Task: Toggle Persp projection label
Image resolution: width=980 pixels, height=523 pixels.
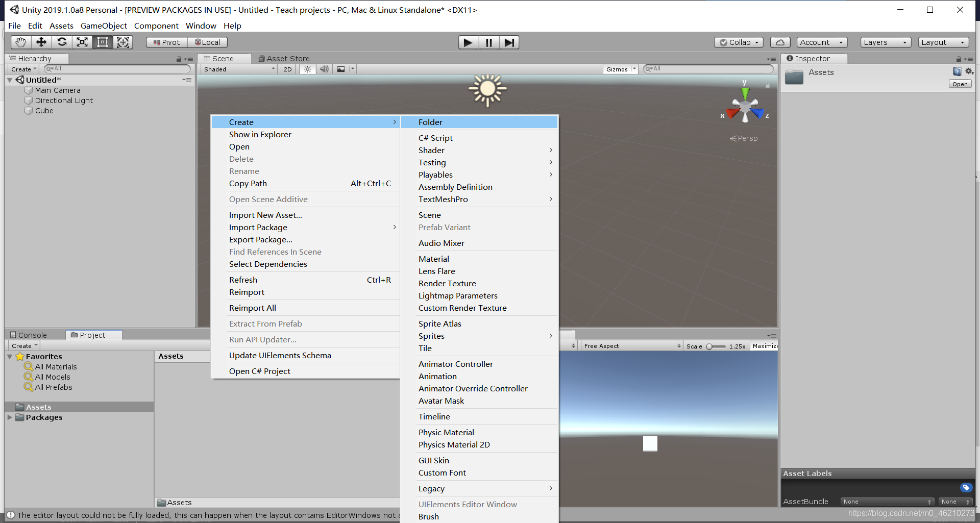Action: click(x=744, y=138)
